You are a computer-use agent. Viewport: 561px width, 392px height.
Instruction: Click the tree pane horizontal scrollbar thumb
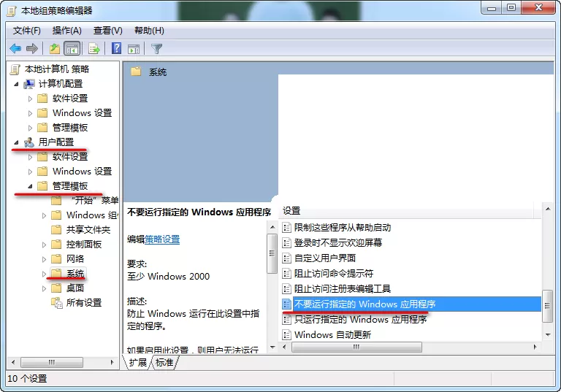click(x=52, y=362)
